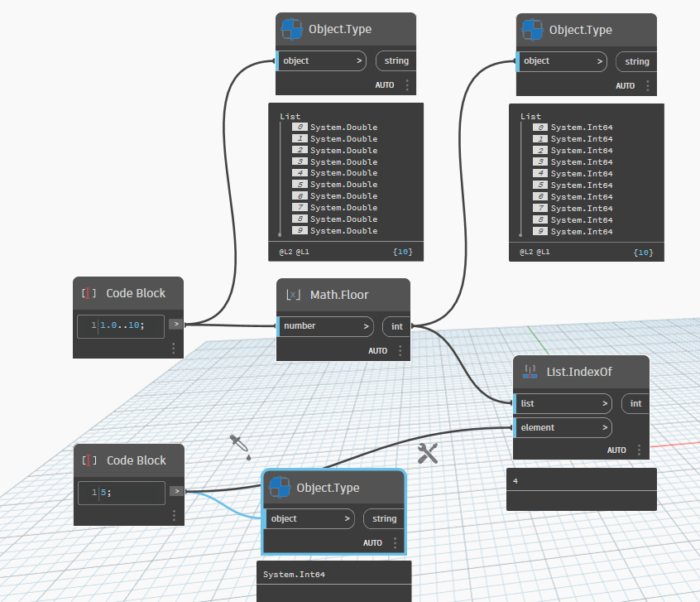Image resolution: width=700 pixels, height=602 pixels.
Task: Select the 1.0..10 Code Block title
Action: [x=136, y=293]
